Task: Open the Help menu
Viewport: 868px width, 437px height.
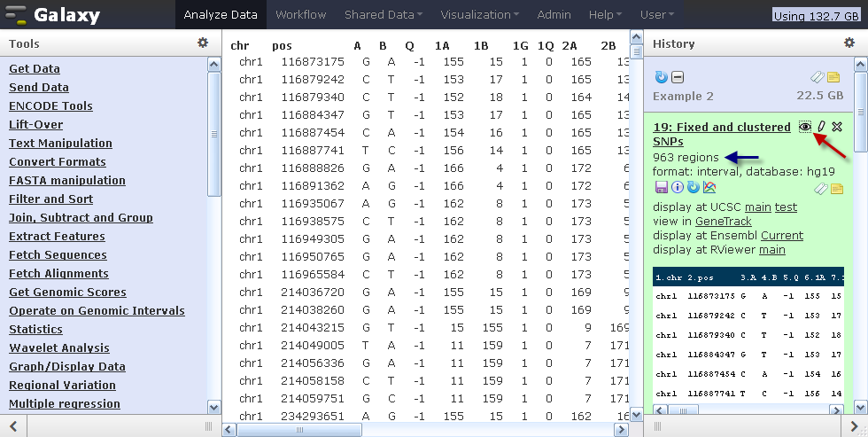Action: click(605, 14)
